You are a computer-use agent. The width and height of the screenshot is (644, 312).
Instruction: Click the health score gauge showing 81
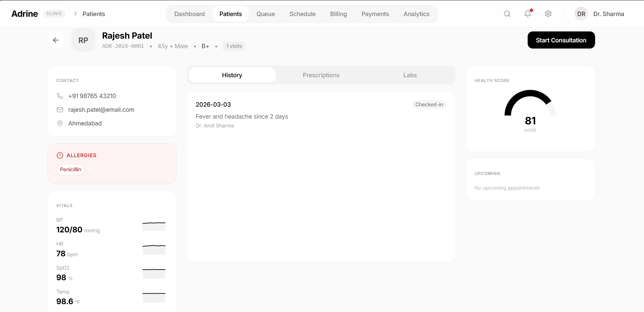coord(530,113)
